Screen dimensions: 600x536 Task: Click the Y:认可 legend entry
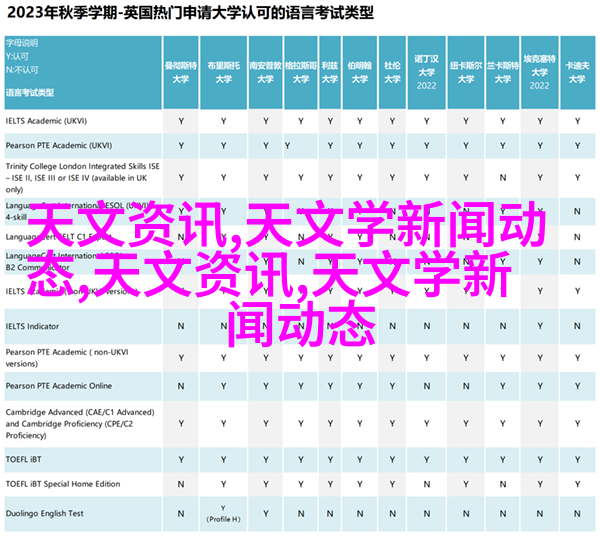[x=17, y=57]
